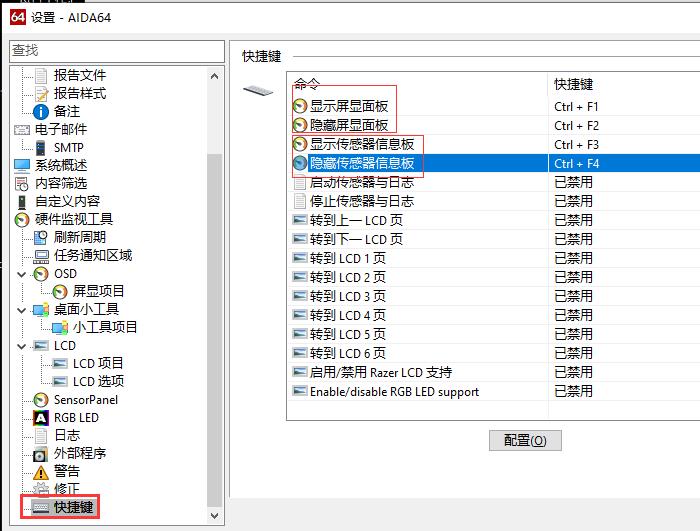Select 启用/禁用 Razer LCD 支持 row

pyautogui.click(x=493, y=372)
